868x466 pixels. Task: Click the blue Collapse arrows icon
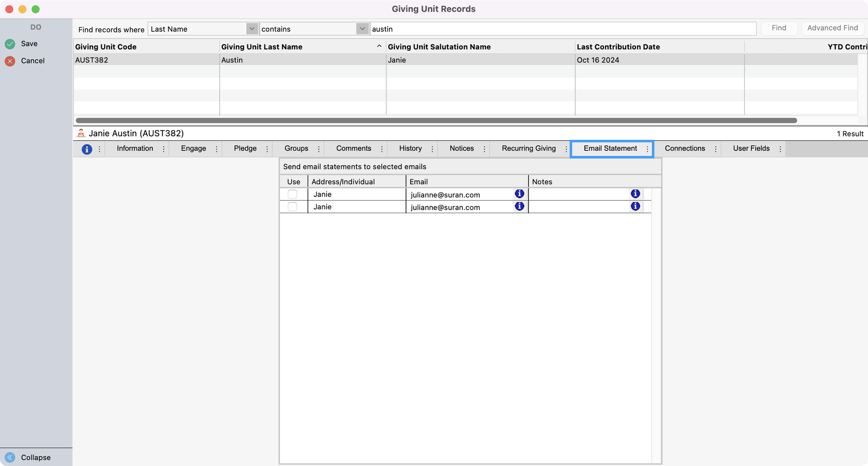(x=10, y=458)
